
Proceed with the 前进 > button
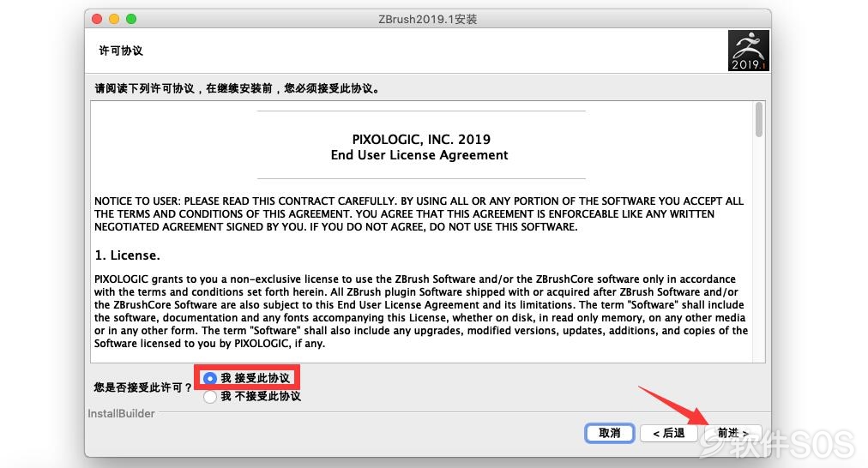(733, 433)
